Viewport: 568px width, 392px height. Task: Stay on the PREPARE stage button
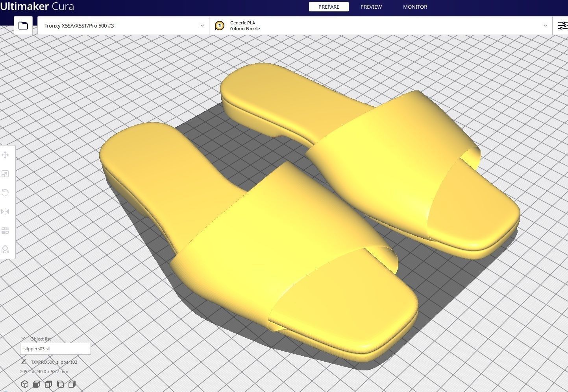click(x=329, y=7)
